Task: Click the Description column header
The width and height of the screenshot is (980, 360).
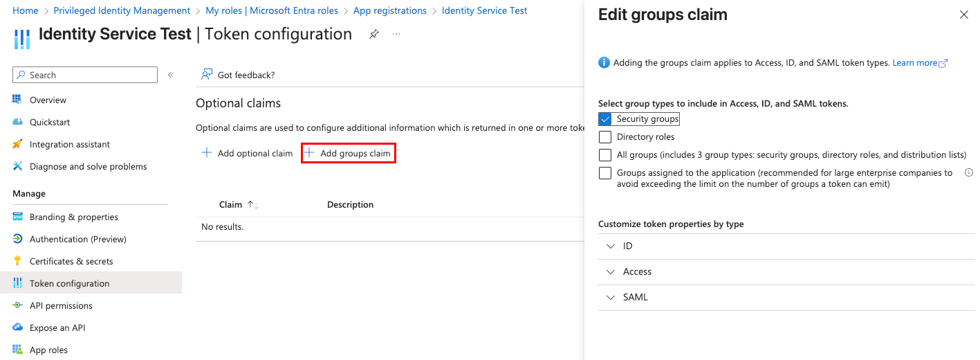Action: [350, 205]
